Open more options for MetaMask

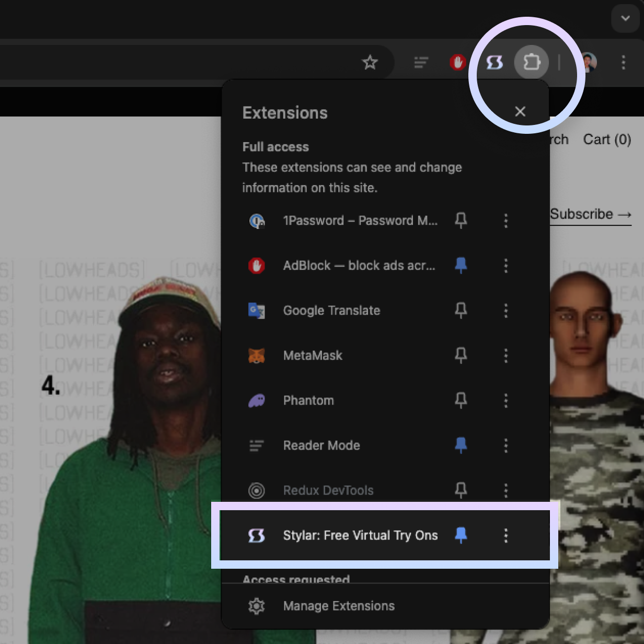pos(505,355)
